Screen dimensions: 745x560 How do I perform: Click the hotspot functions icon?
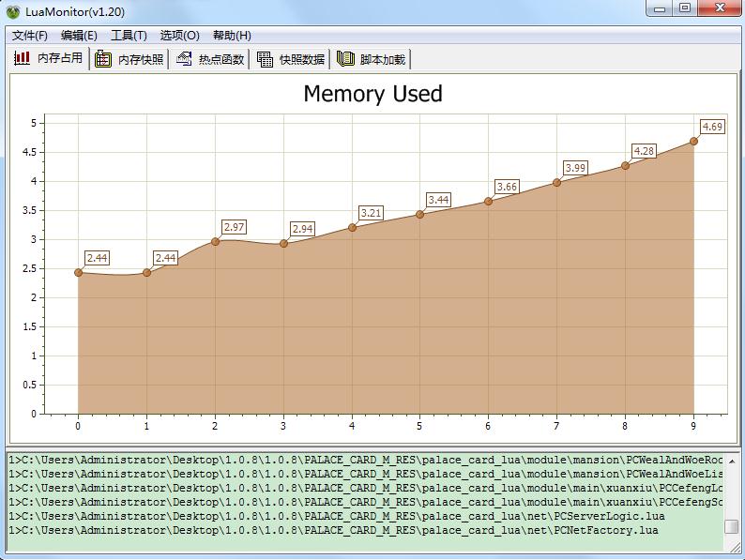[x=184, y=58]
